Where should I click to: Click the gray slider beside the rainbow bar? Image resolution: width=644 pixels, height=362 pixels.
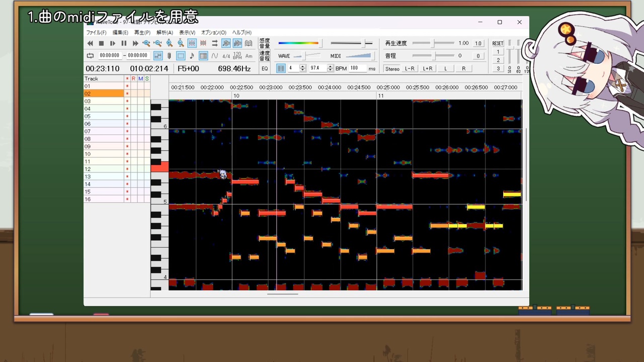tap(351, 43)
